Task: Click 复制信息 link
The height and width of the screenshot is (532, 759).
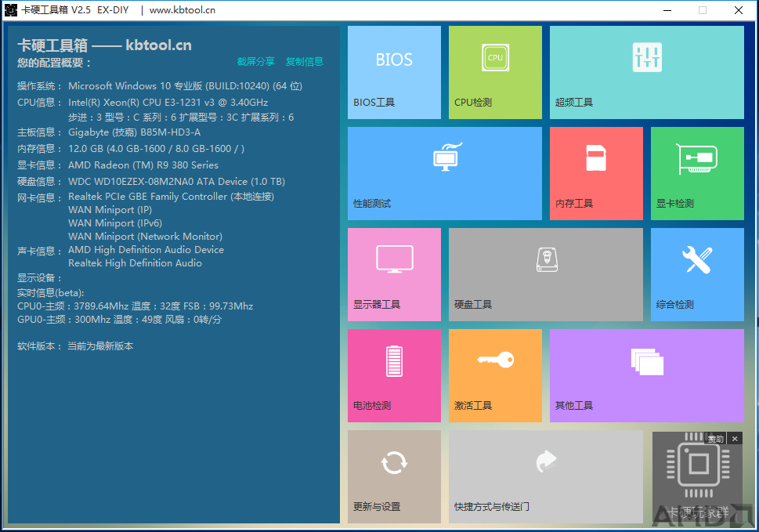Action: (304, 61)
